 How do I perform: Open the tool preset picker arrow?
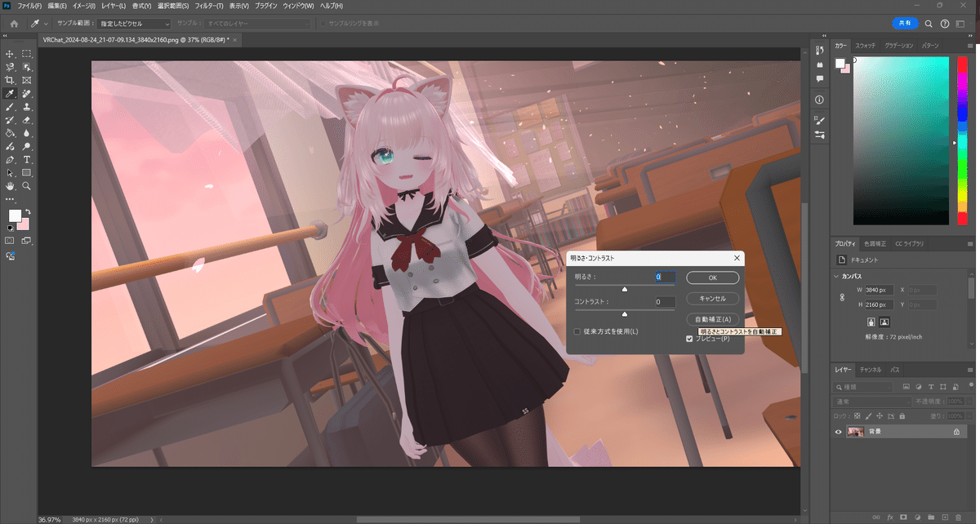46,24
